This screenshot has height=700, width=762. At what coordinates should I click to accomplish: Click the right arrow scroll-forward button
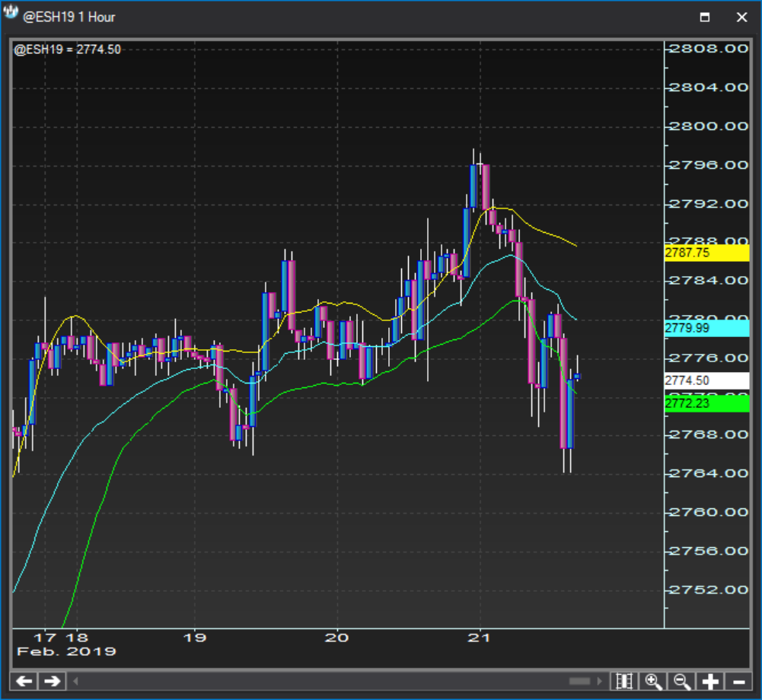pos(53,681)
